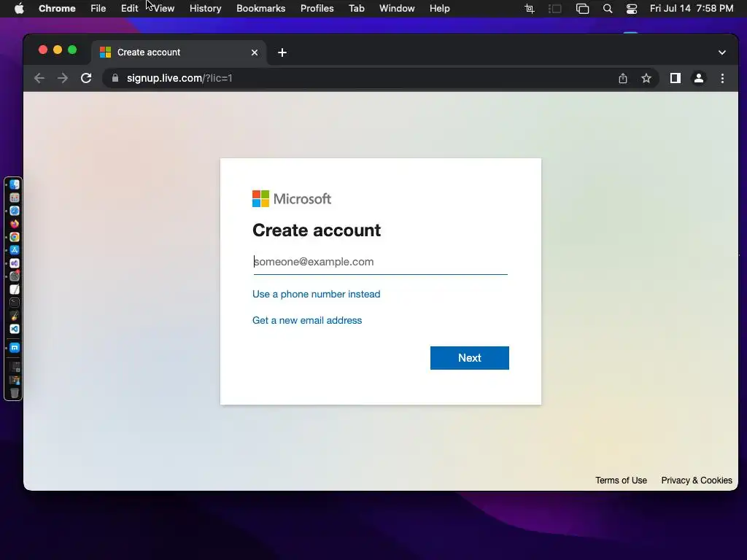This screenshot has height=560, width=747.
Task: Open the Profiles menu
Action: [317, 9]
